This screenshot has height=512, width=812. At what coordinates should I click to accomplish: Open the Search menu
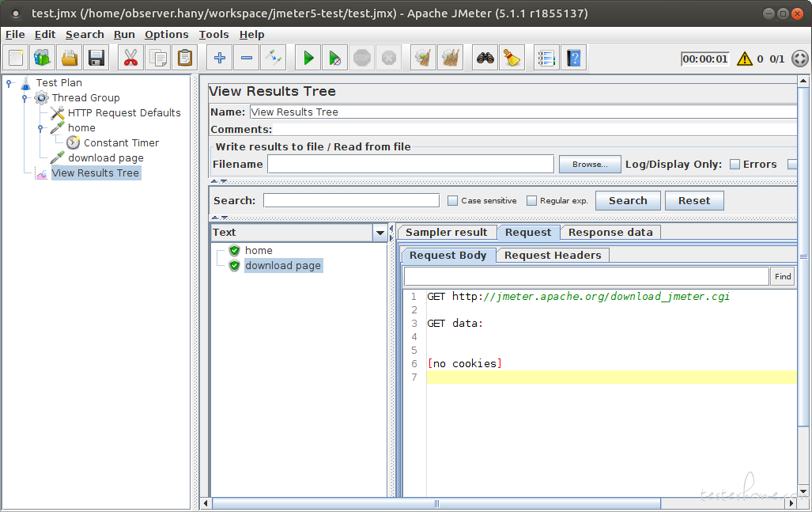[85, 35]
